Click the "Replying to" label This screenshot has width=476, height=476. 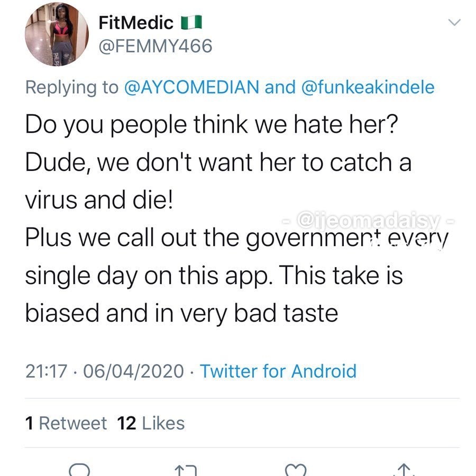click(72, 87)
